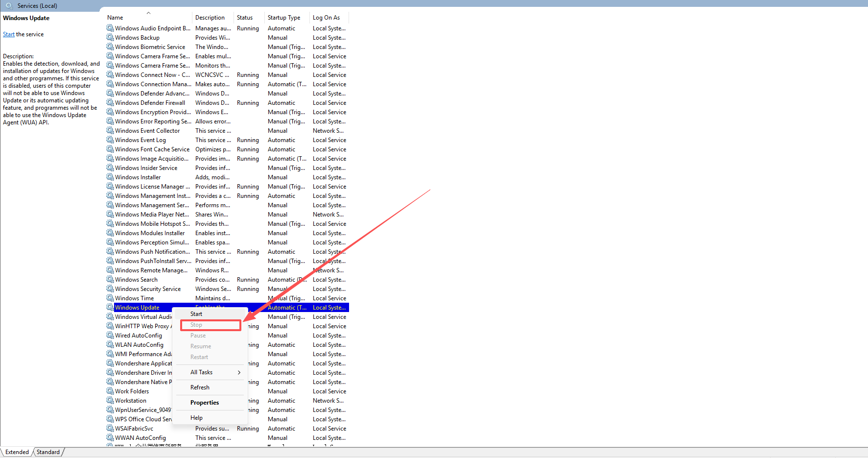
Task: Click the Windows Installer service icon
Action: pos(110,177)
